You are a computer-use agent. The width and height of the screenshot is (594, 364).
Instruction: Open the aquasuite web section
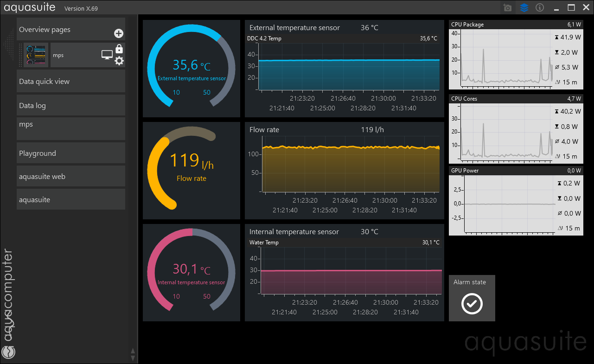click(x=71, y=176)
